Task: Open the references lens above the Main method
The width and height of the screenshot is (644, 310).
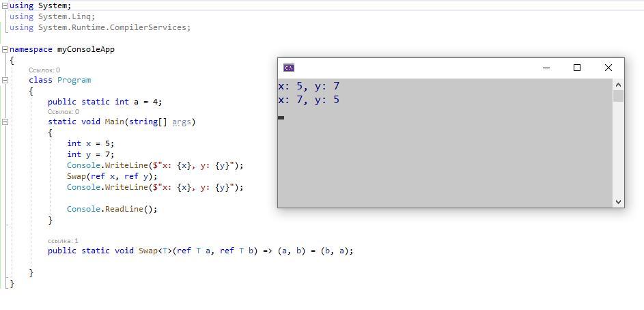Action: 64,112
